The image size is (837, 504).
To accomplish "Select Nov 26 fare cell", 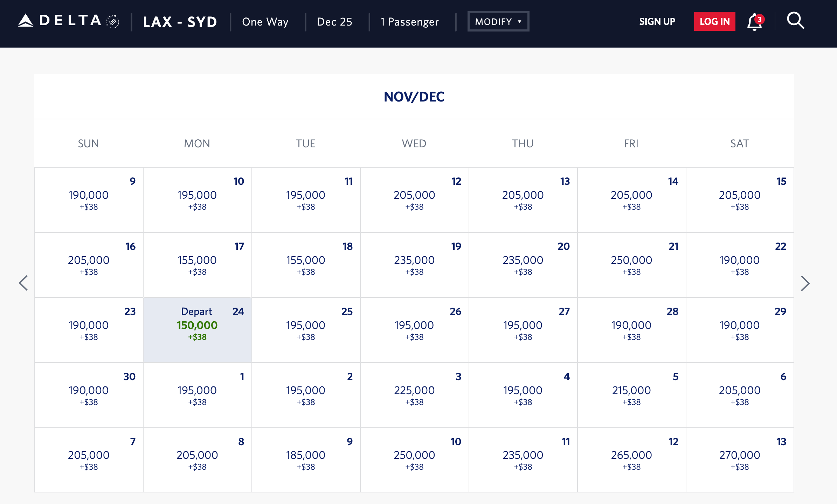I will coord(415,330).
